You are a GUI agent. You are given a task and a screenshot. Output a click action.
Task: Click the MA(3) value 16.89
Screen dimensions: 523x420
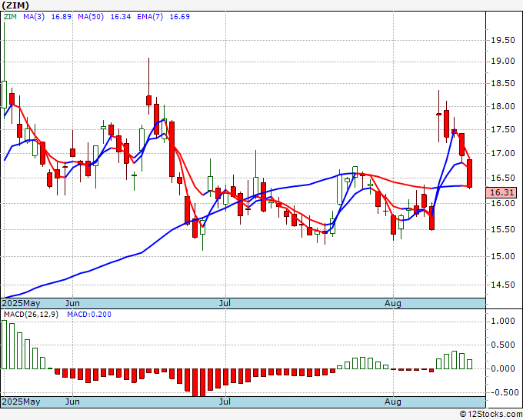point(61,16)
